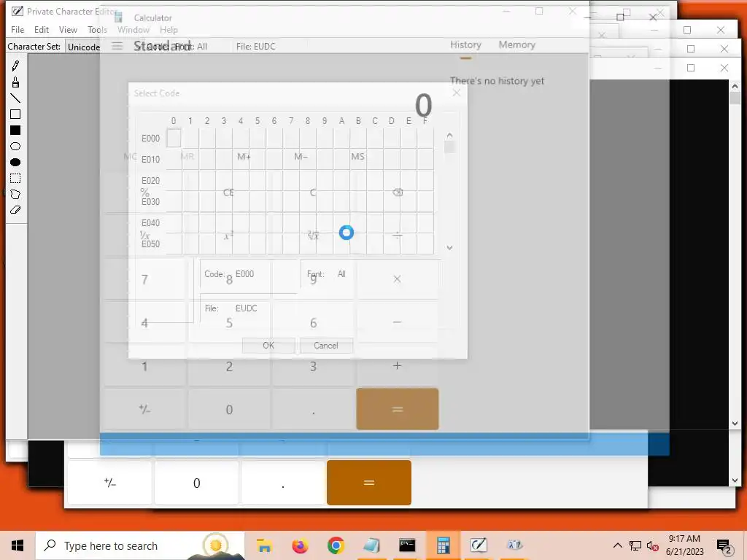Click the E010 row label
Viewport: 747px width, 560px height.
[x=150, y=160]
